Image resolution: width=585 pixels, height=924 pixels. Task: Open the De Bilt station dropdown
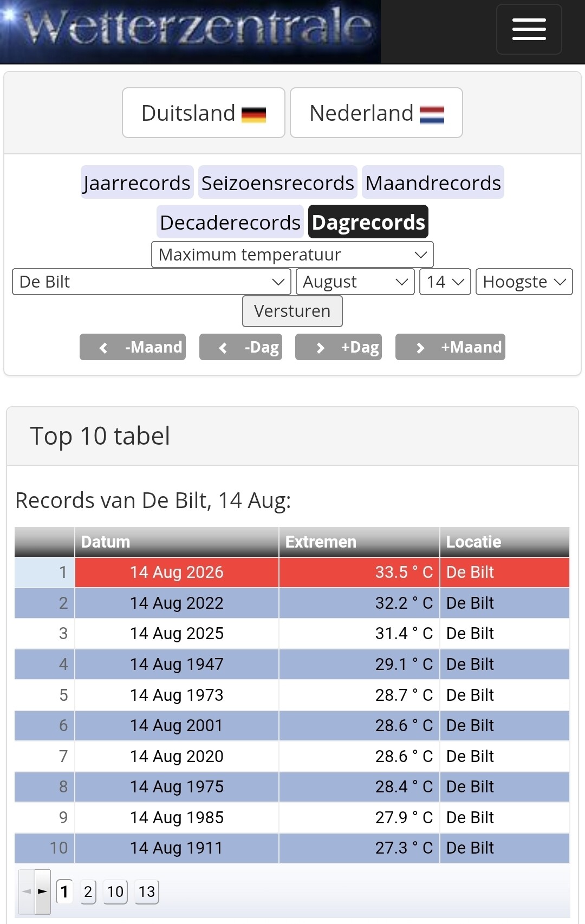pyautogui.click(x=152, y=282)
